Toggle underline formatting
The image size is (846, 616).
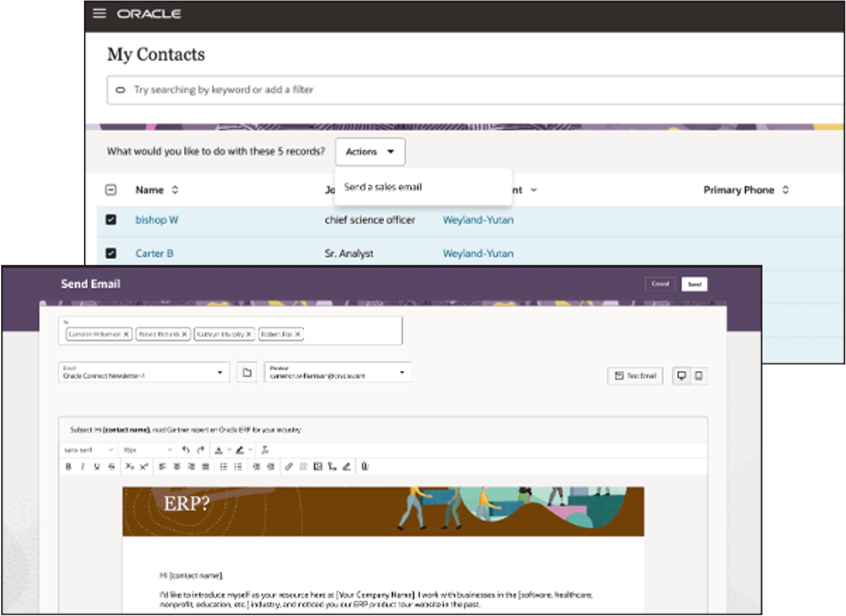coord(97,466)
